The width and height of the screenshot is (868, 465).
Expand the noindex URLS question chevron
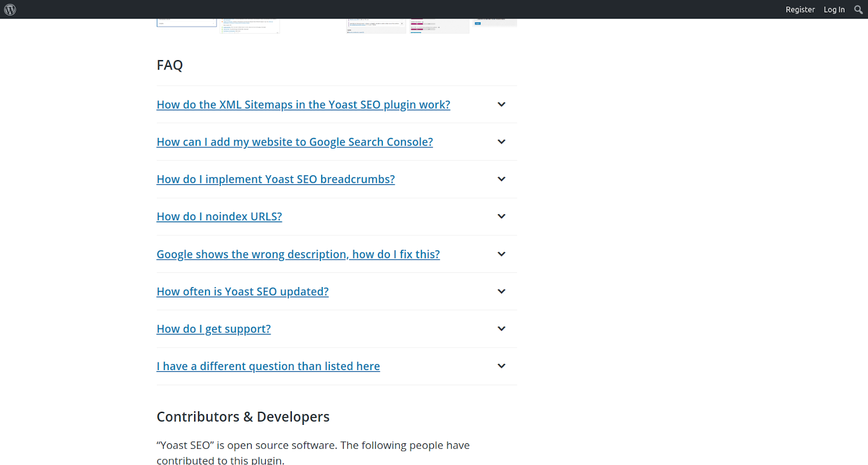coord(501,216)
